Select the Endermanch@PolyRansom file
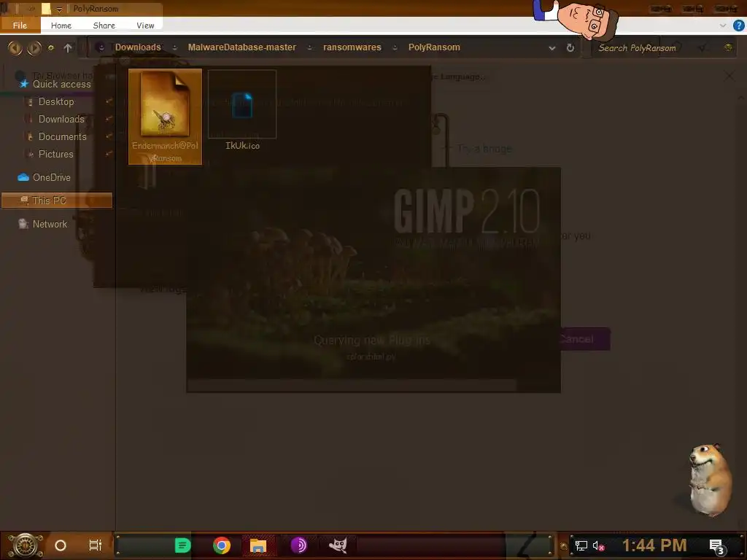Viewport: 747px width, 560px height. coord(165,117)
